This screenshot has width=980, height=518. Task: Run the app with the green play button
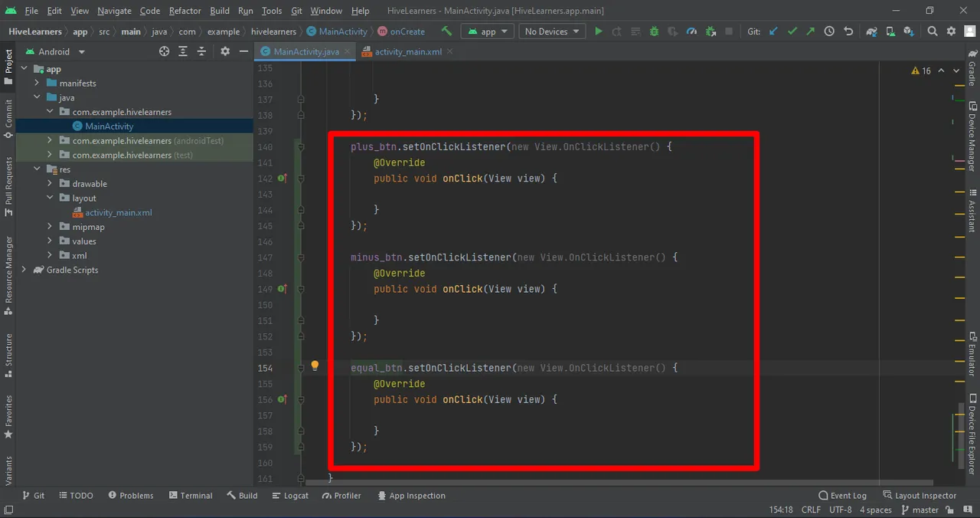[599, 31]
